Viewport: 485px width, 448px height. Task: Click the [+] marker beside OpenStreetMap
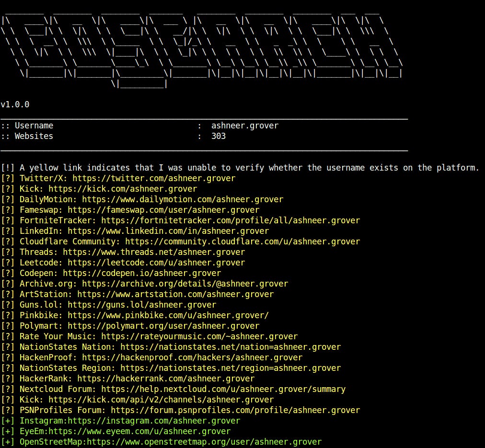8,441
